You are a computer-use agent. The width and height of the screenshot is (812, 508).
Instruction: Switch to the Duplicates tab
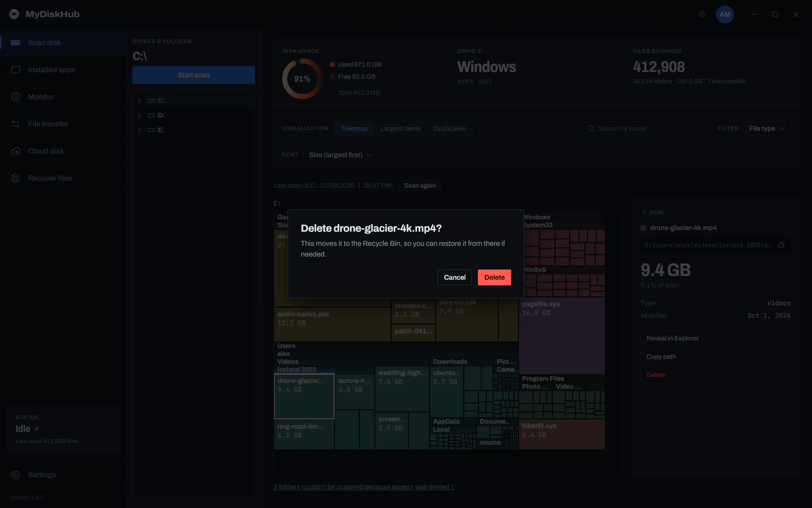(449, 128)
